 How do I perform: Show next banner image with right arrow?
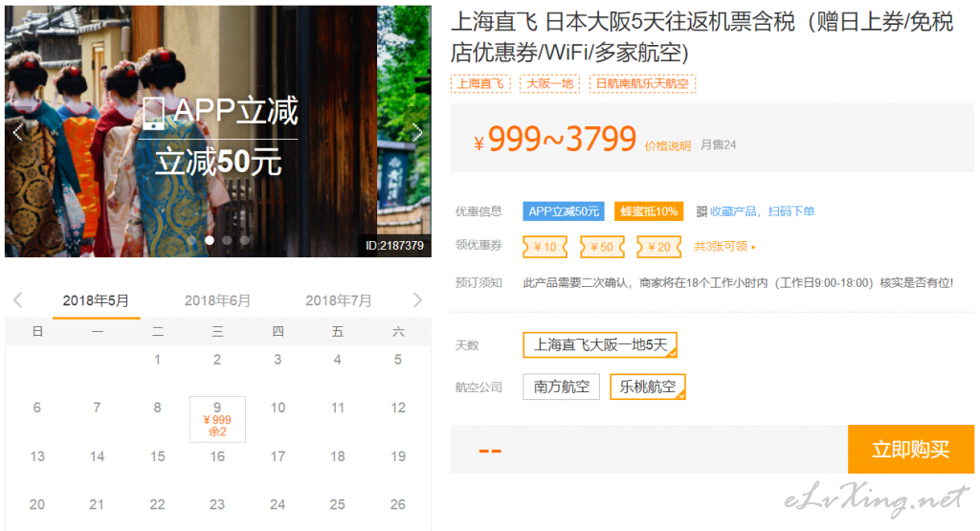[x=417, y=132]
